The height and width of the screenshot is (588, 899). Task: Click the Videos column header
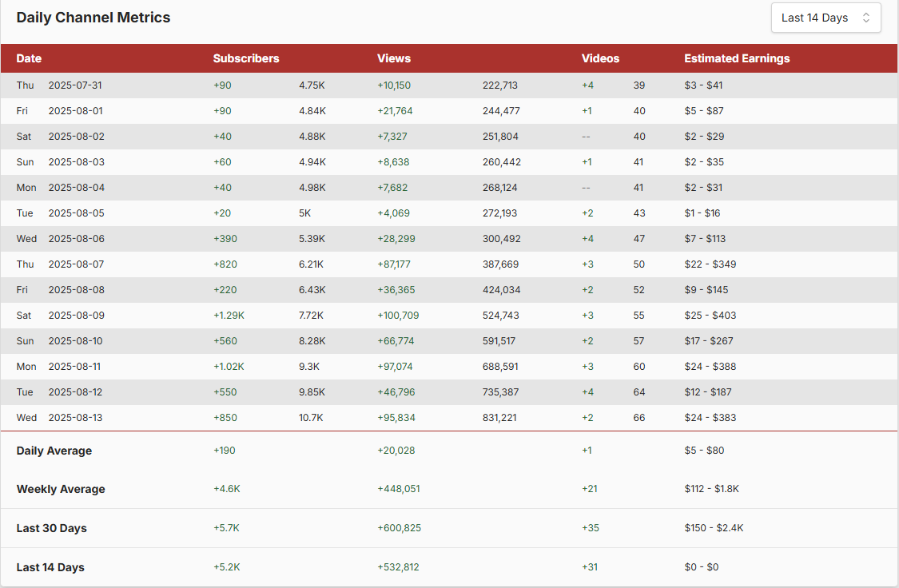600,58
